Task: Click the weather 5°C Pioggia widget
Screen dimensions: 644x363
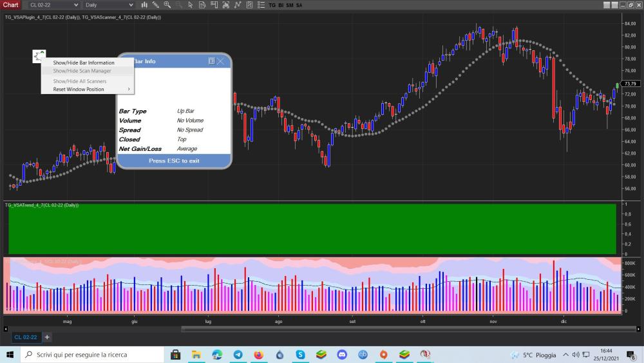Action: [533, 355]
